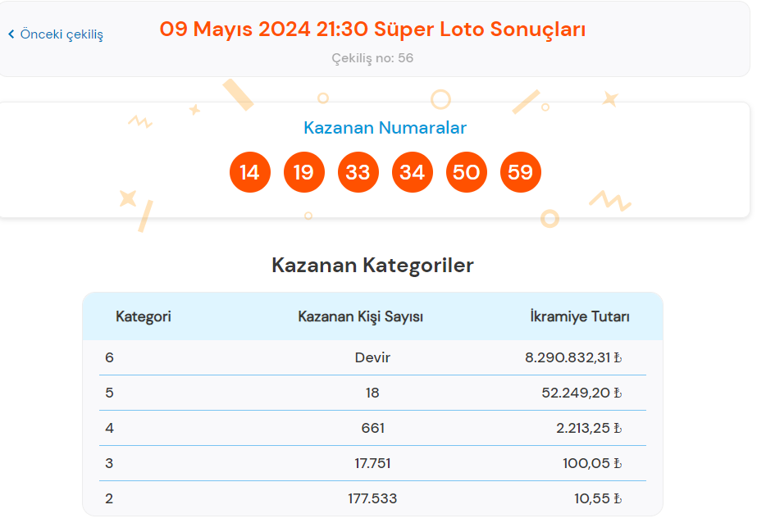Click the Çekiliş no: 56 text

point(372,58)
